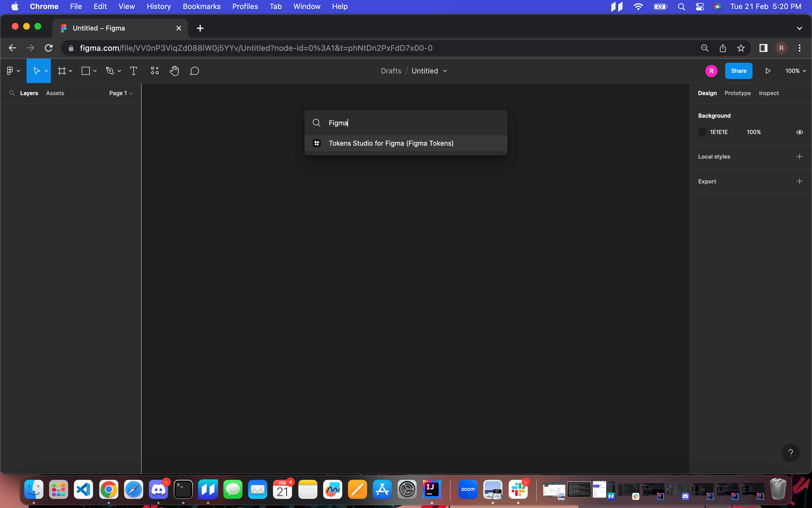
Task: Present the prototype with the play icon
Action: point(768,71)
